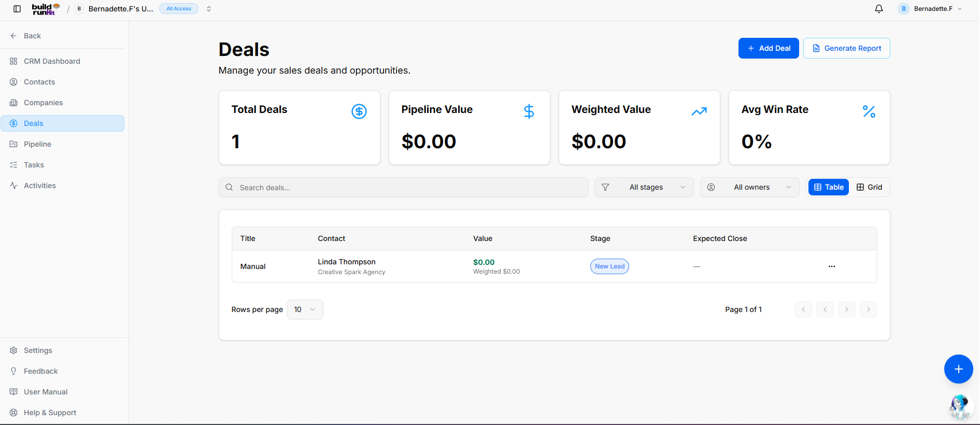Click the floating blue plus button
Screen dimensions: 980x425
[959, 369]
